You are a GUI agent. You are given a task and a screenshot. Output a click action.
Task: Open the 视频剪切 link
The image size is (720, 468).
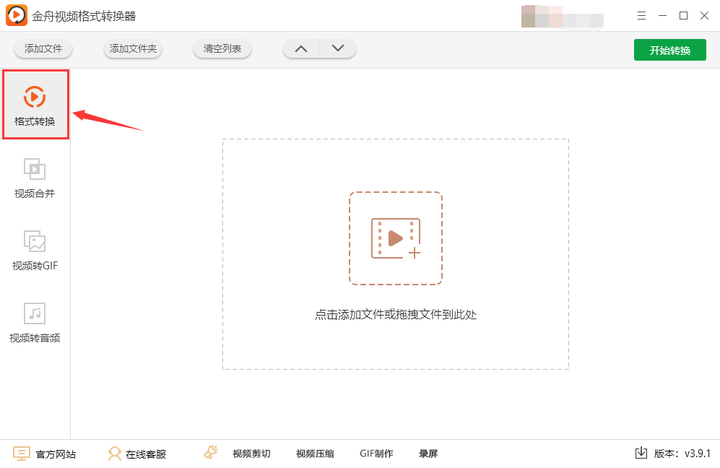click(x=252, y=454)
